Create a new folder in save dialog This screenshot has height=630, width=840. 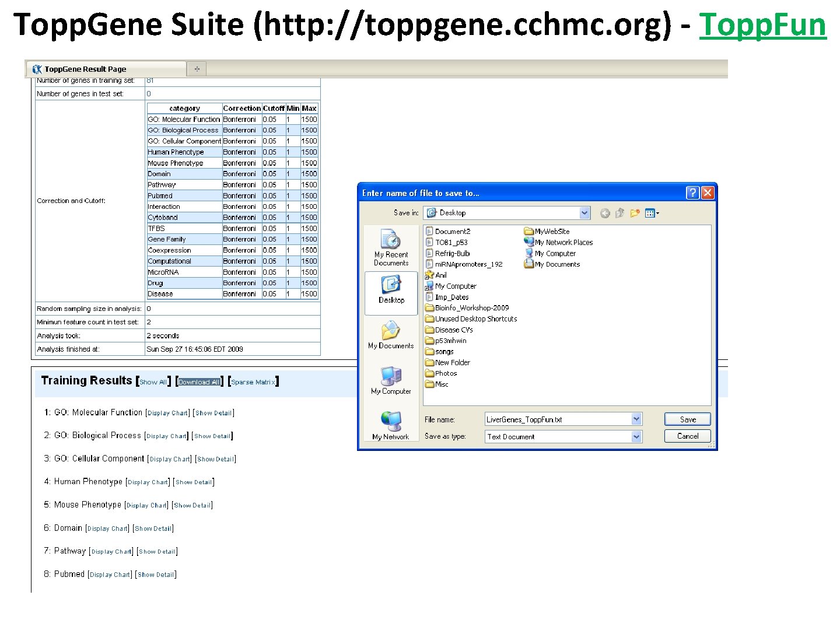tap(635, 213)
